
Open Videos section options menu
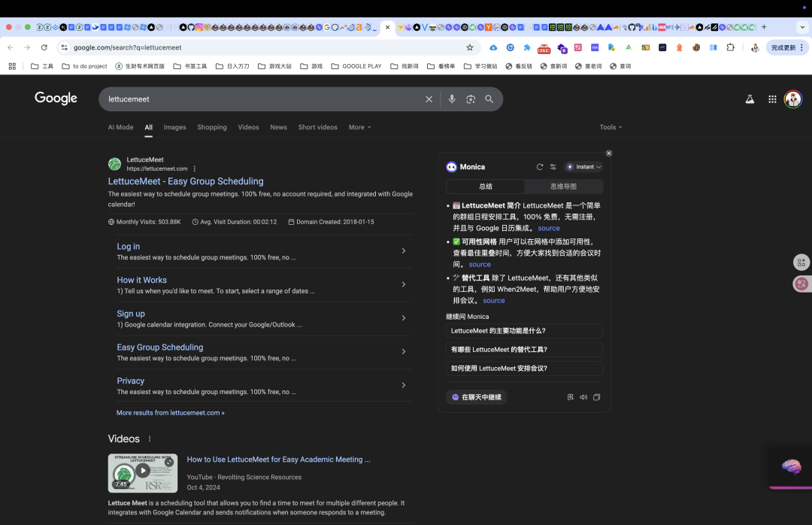[150, 439]
